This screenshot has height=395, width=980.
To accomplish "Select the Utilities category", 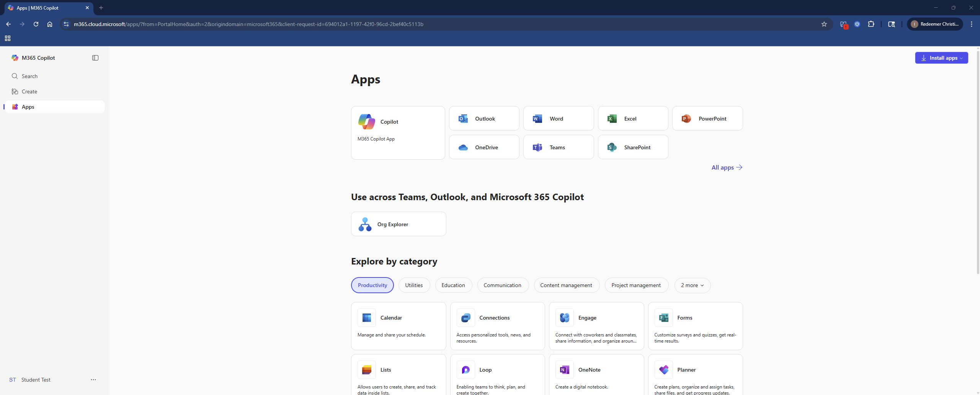I will (x=414, y=286).
